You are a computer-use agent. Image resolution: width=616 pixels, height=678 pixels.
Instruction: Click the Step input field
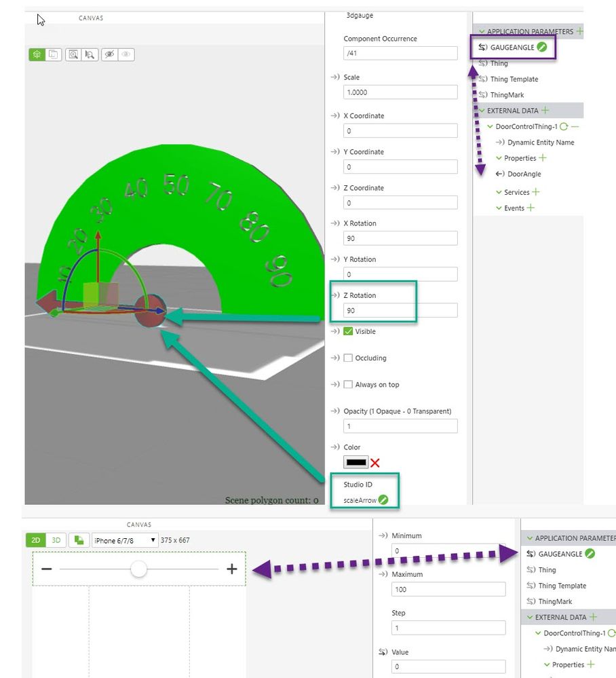[x=448, y=628]
